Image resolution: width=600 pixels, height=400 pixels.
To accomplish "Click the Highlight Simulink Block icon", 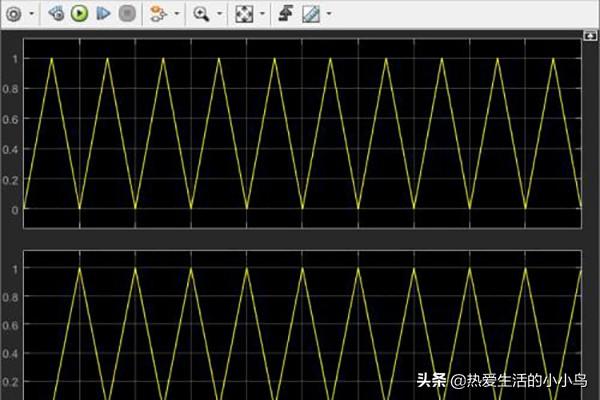I will 157,14.
